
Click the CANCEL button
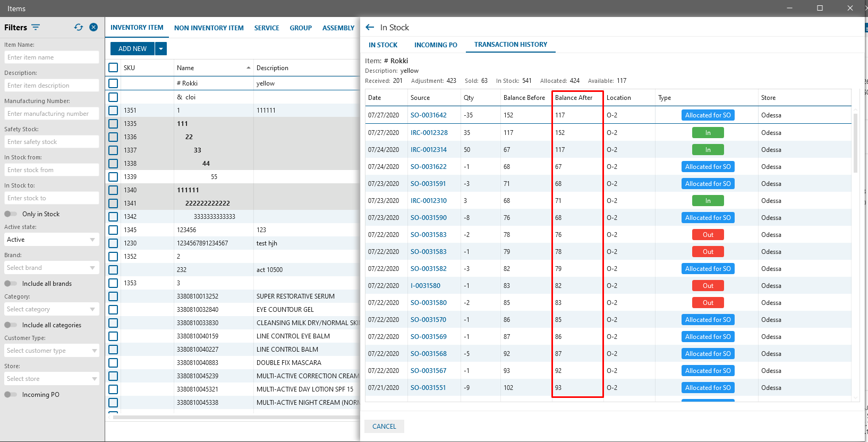tap(384, 427)
